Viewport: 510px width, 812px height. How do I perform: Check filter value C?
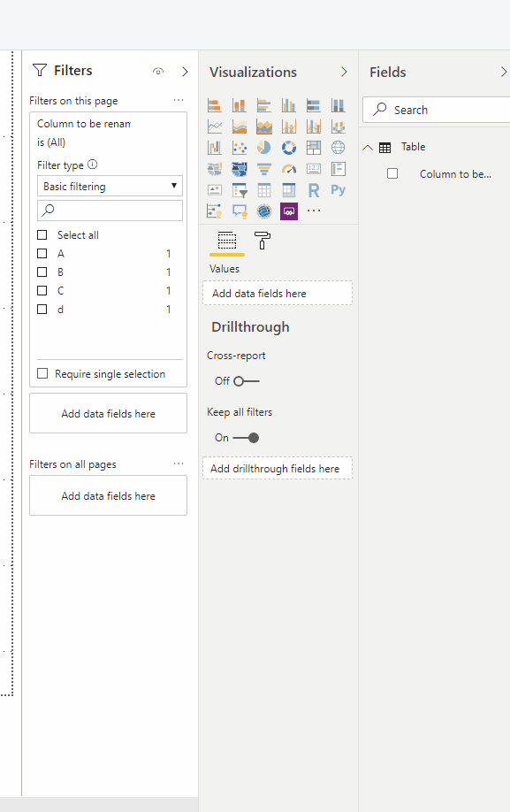pos(42,290)
